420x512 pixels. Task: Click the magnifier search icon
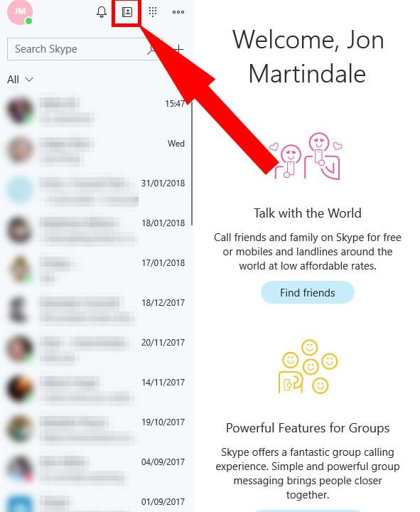pos(152,49)
